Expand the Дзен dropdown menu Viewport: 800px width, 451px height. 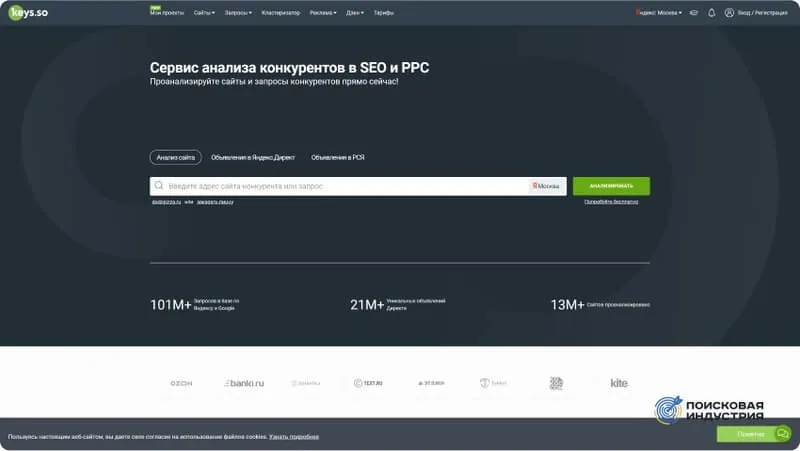click(x=355, y=13)
